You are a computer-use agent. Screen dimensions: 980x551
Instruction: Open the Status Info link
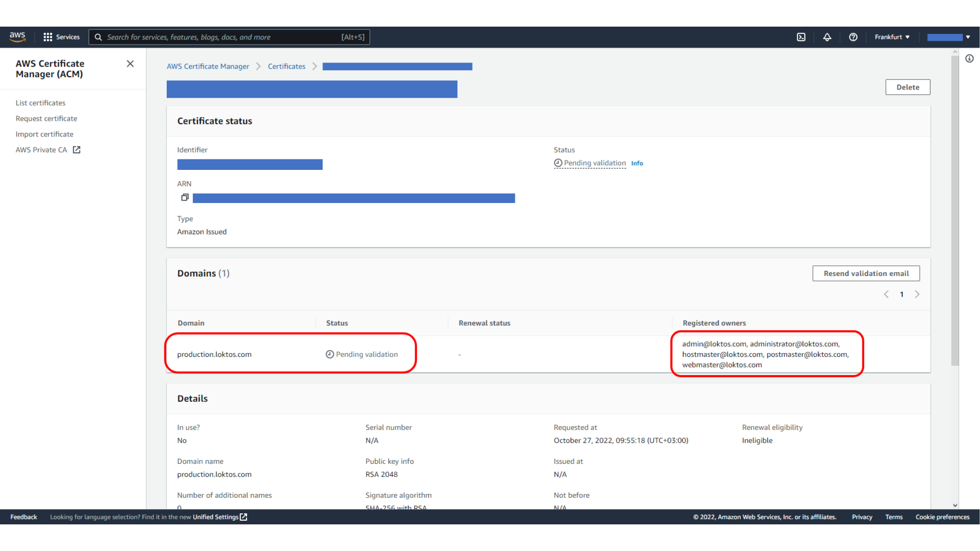point(637,163)
